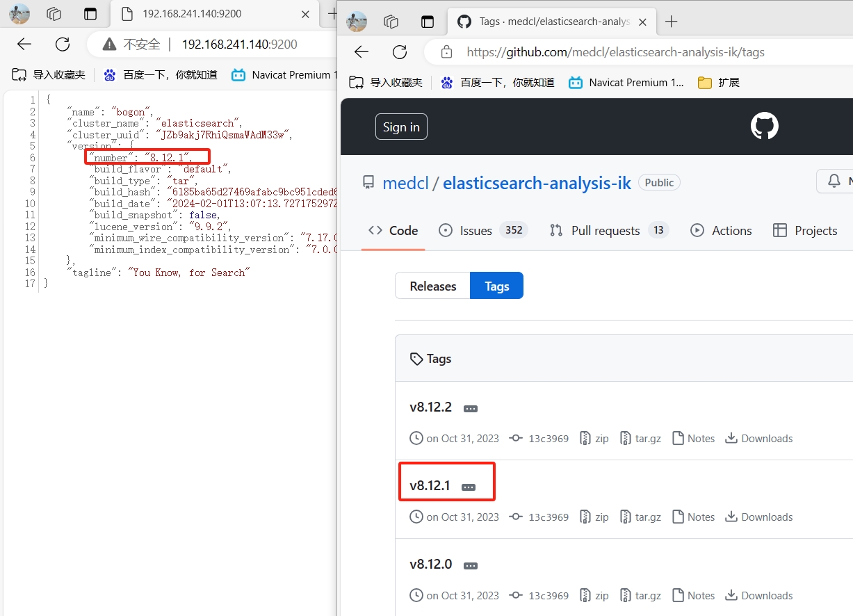Open Downloads for tag v8.12.0
This screenshot has height=616, width=853.
coord(759,596)
